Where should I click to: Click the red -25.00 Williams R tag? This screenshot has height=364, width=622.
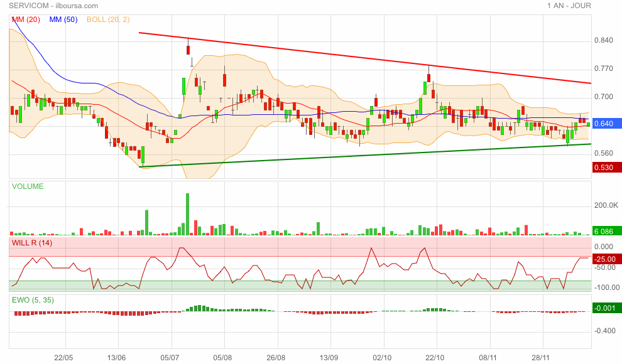pyautogui.click(x=607, y=259)
